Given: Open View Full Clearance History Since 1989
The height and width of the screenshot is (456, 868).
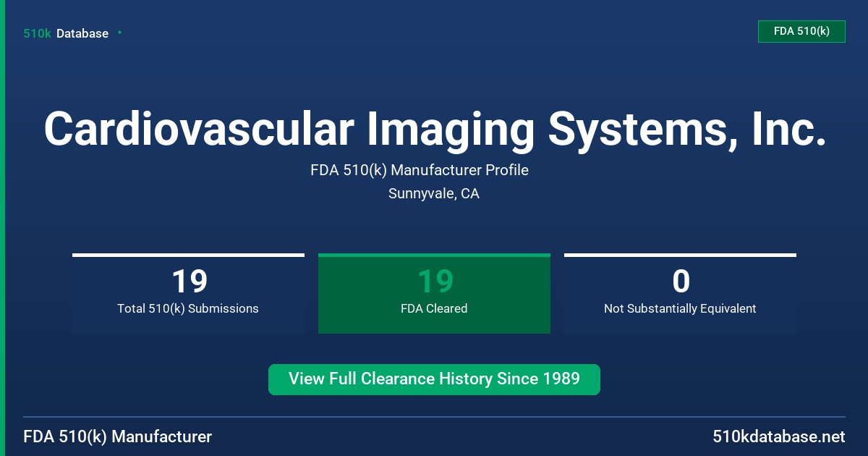Looking at the screenshot, I should 434,379.
